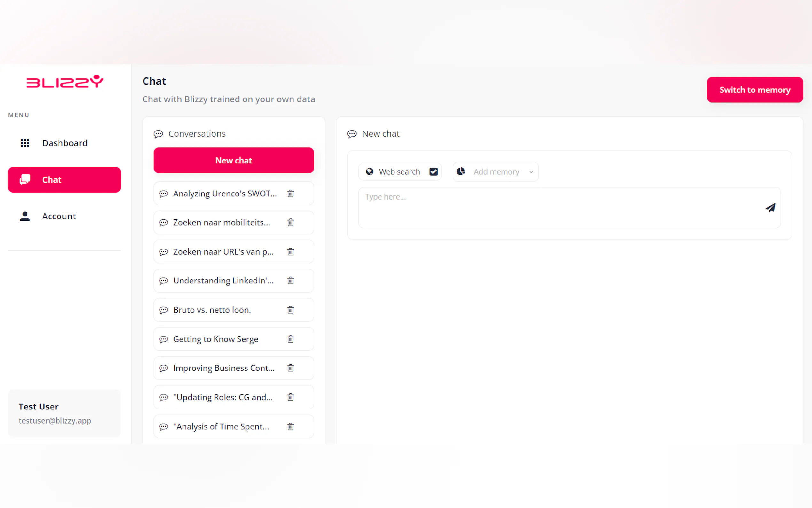Focus the Type here message field
The width and height of the screenshot is (812, 508).
557,207
